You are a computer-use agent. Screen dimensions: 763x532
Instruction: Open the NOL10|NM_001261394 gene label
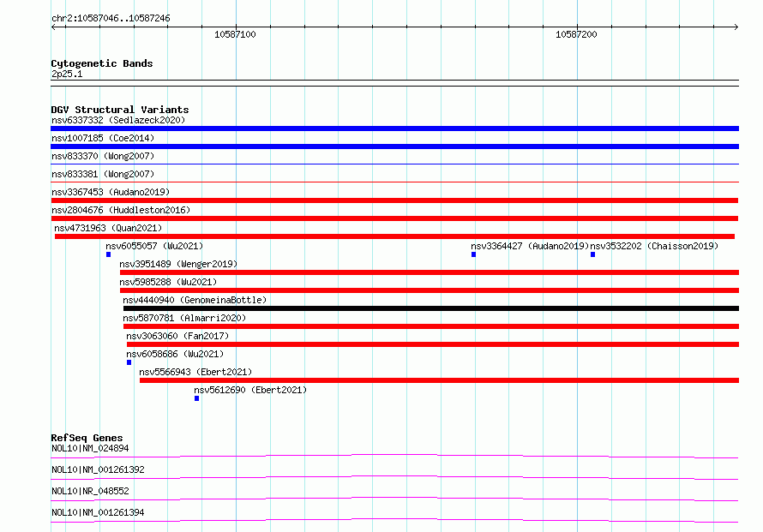(x=98, y=512)
